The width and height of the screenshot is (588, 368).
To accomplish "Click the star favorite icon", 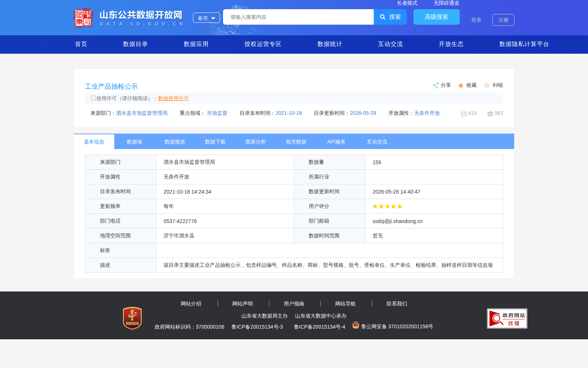I will 461,85.
